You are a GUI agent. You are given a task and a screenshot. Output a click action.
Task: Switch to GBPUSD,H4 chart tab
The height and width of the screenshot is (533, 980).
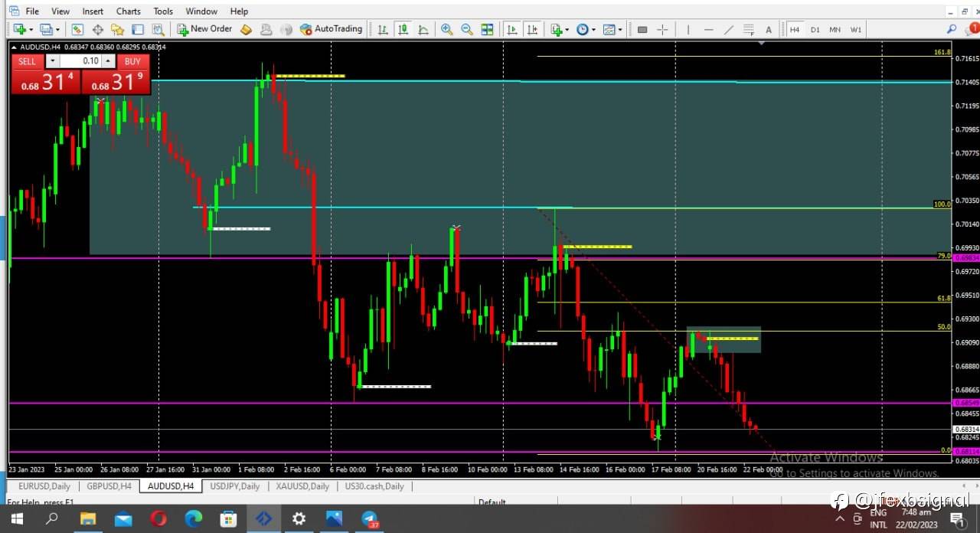[x=109, y=486]
